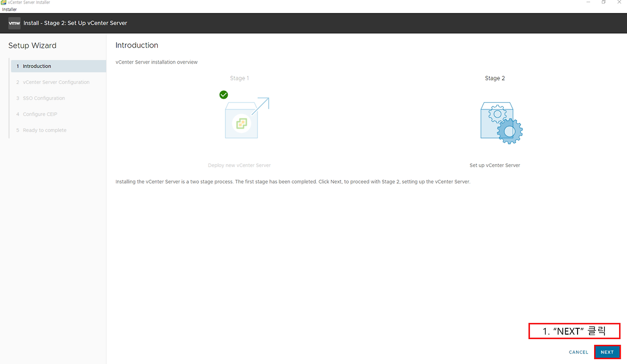The height and width of the screenshot is (364, 627).
Task: Click vCenter Server installation overview text
Action: [156, 62]
